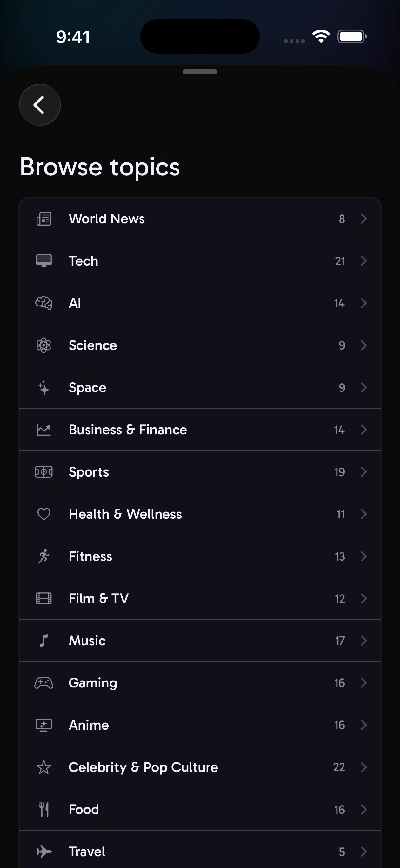Viewport: 400px width, 868px height.
Task: Expand the Business & Finance chevron
Action: click(x=363, y=430)
